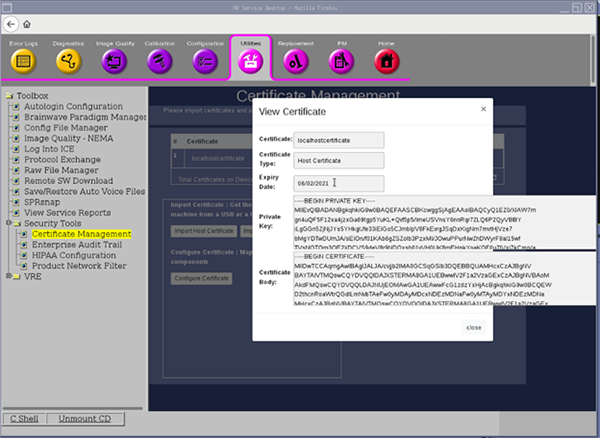Open the Replacement icon
Image resolution: width=600 pixels, height=439 pixels.
pos(295,62)
